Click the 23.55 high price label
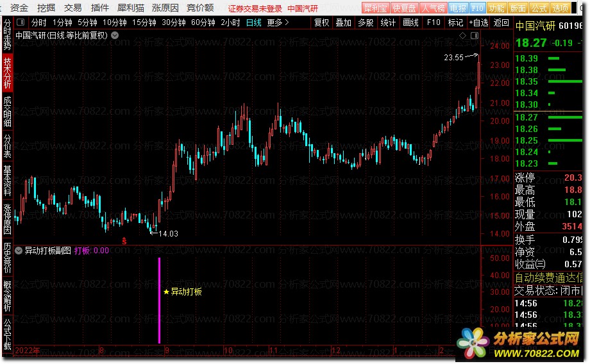Image resolution: width=590 pixels, height=364 pixels. [x=453, y=58]
